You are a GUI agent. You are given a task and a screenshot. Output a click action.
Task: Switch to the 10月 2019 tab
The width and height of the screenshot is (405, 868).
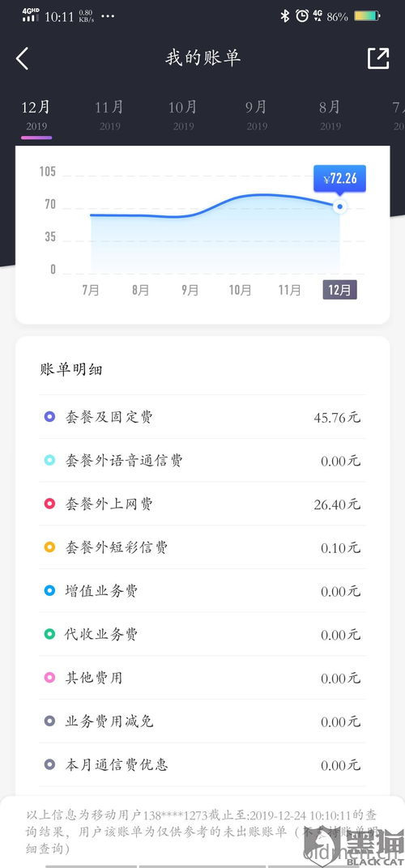pos(183,115)
